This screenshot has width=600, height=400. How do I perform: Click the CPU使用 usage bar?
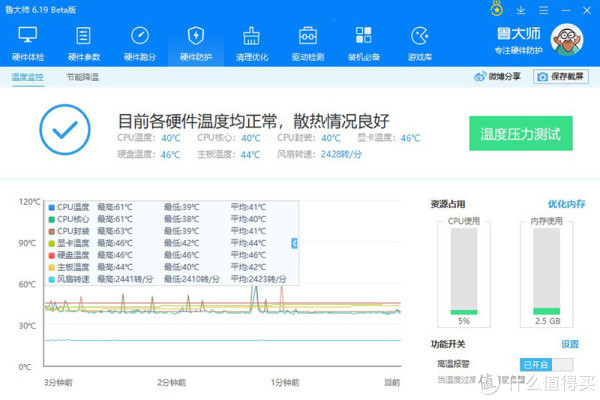point(464,271)
